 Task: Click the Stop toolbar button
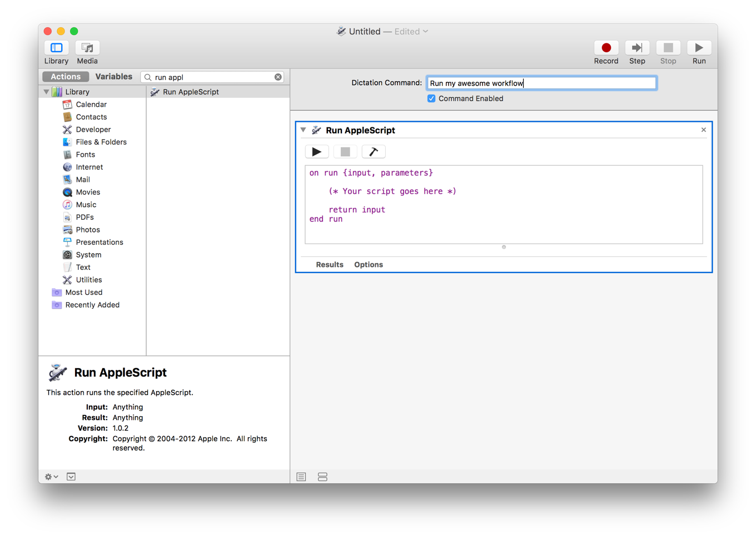pos(668,48)
